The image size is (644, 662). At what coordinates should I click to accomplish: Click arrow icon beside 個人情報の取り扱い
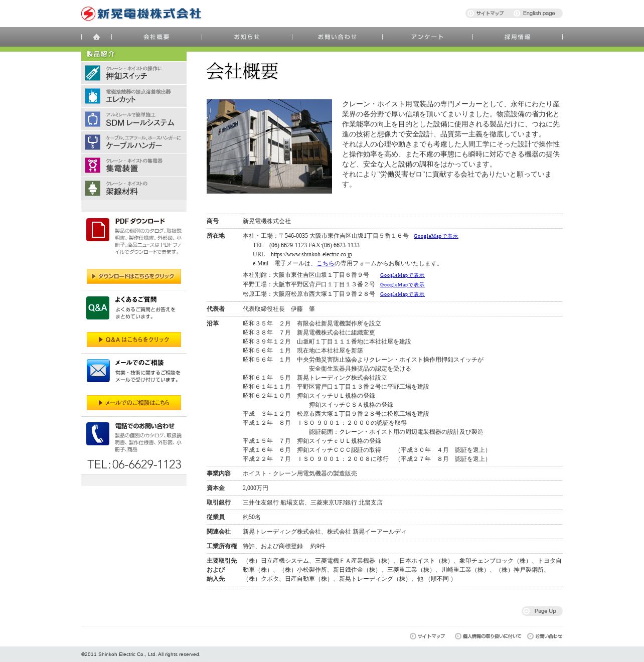(458, 636)
